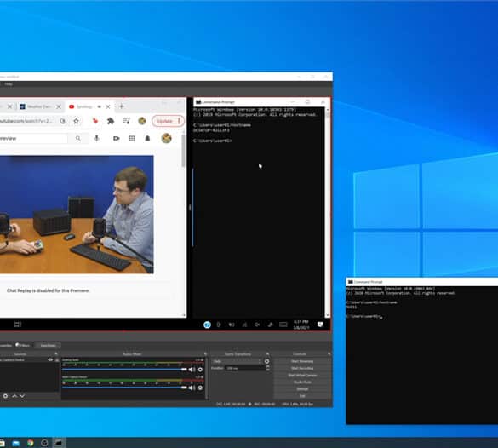Toggle the audio indicator on YouTube tab
This screenshot has height=448, width=498.
[x=99, y=106]
